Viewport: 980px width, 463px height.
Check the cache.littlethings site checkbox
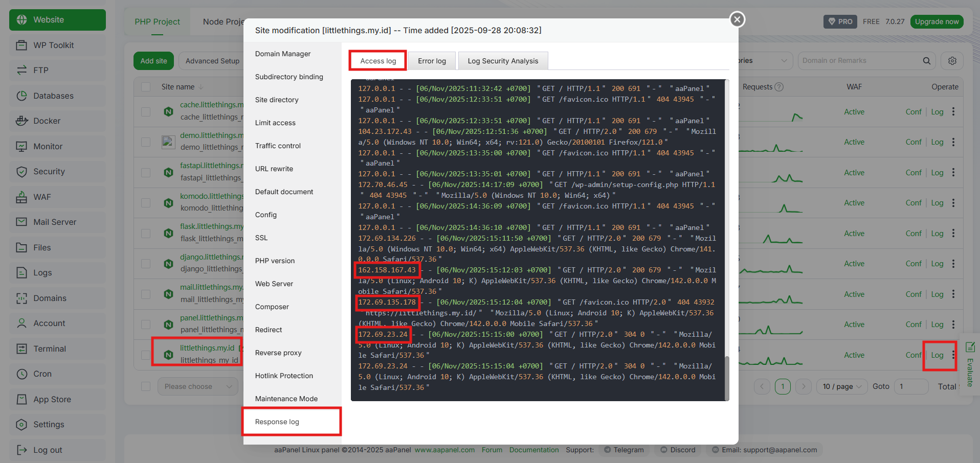tap(146, 111)
